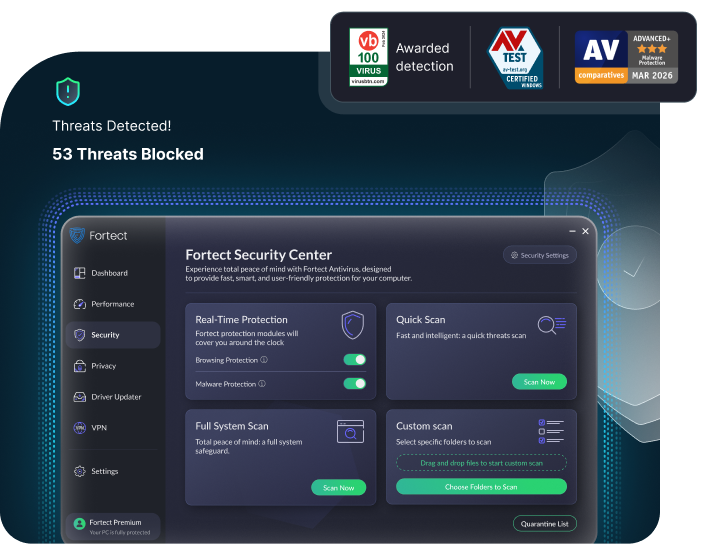Click the VB100 Virus award badge
Screen dimensions: 709x544
[369, 57]
